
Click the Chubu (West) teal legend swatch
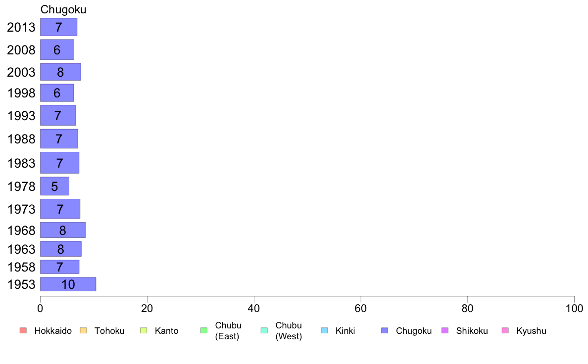pyautogui.click(x=264, y=330)
